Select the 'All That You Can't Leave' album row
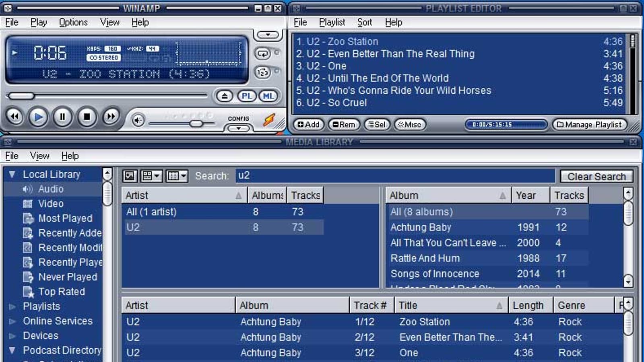This screenshot has height=362, width=644. tap(487, 243)
